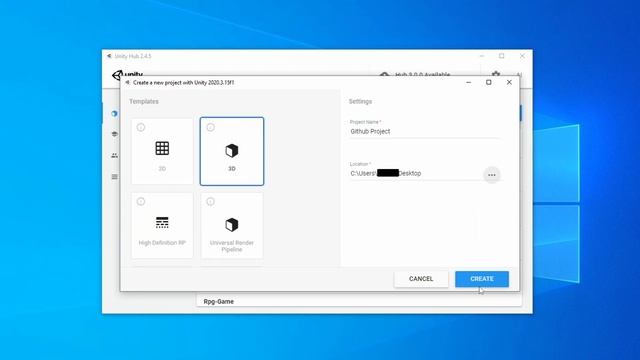This screenshot has height=360, width=640.
Task: Browse location with the ellipsis button
Action: (492, 175)
